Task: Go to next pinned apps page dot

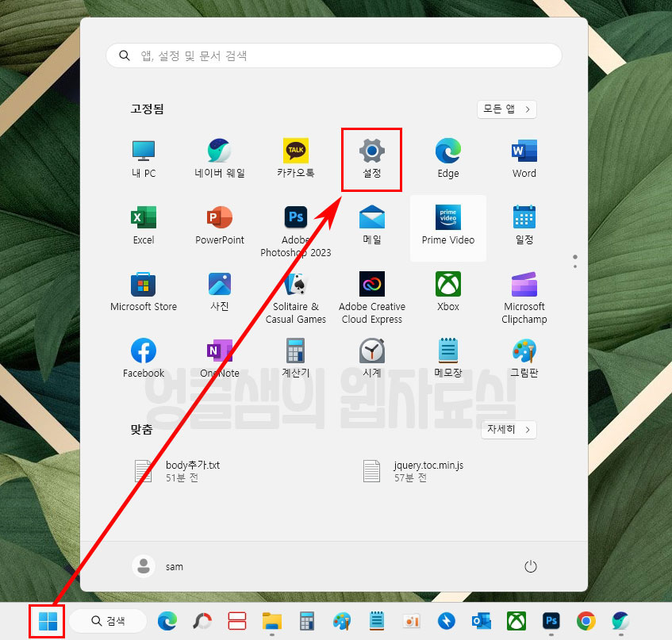Action: [x=575, y=266]
